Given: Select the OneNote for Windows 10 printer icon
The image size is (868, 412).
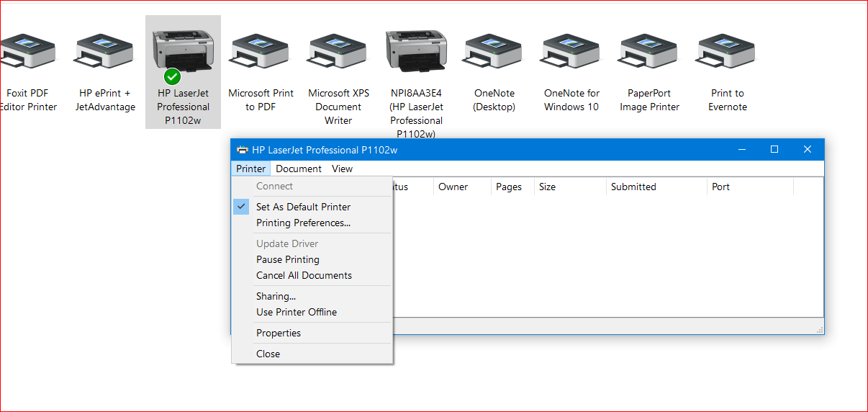Looking at the screenshot, I should 571,52.
